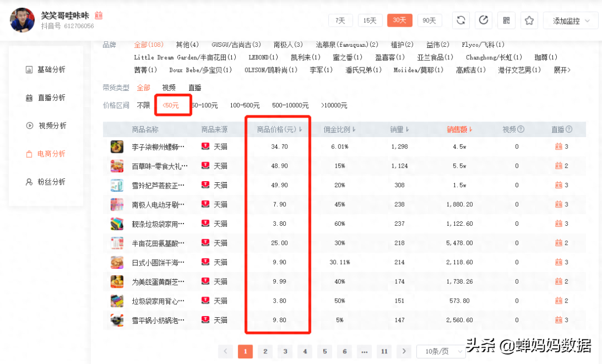This screenshot has height=364, width=602.
Task: Open product 半亩花田氨基酸 name link
Action: point(158,243)
